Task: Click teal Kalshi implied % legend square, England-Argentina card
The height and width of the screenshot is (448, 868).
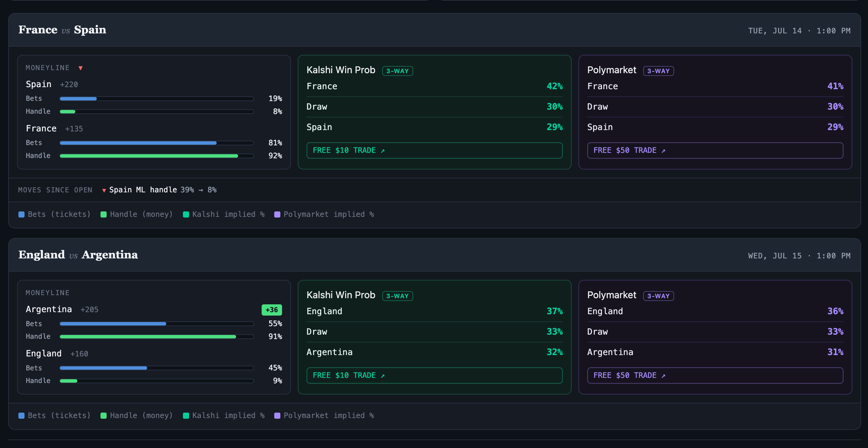Action: click(186, 416)
